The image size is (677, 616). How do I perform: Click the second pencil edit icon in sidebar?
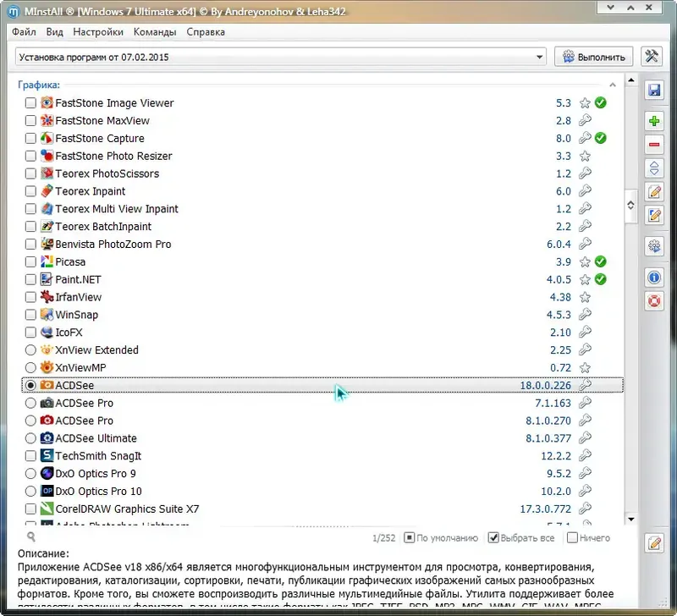pyautogui.click(x=654, y=215)
